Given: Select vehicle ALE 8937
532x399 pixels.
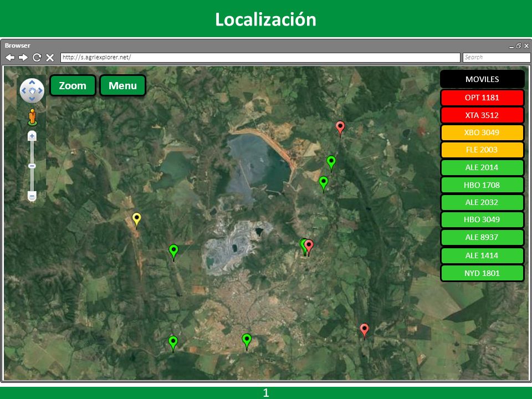Looking at the screenshot, I should click(482, 238).
